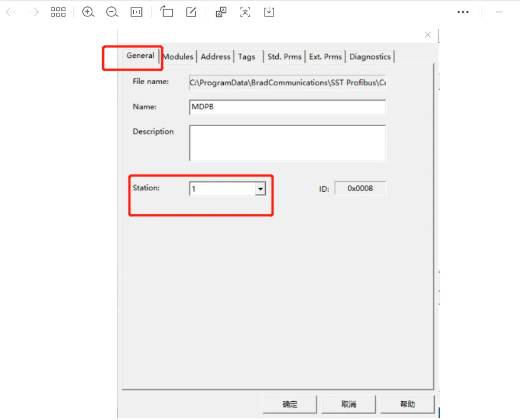
Task: Click the 'ID:' label
Action: 324,189
